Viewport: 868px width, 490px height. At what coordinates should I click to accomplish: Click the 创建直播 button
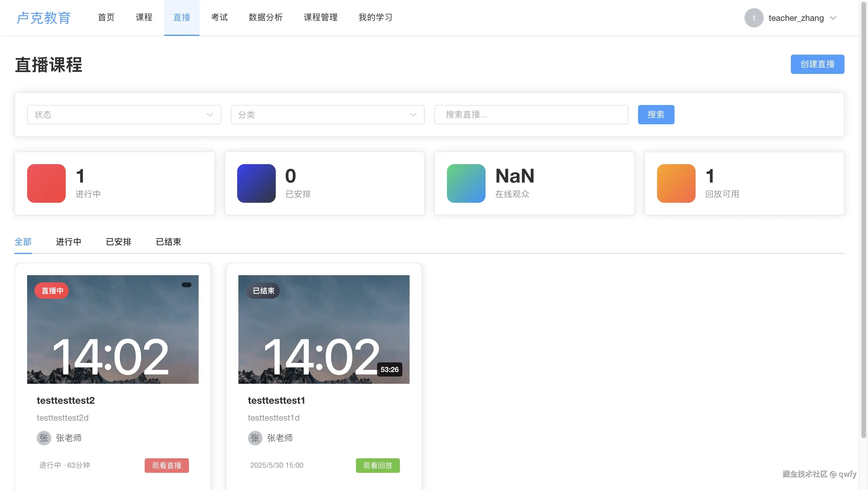(817, 64)
